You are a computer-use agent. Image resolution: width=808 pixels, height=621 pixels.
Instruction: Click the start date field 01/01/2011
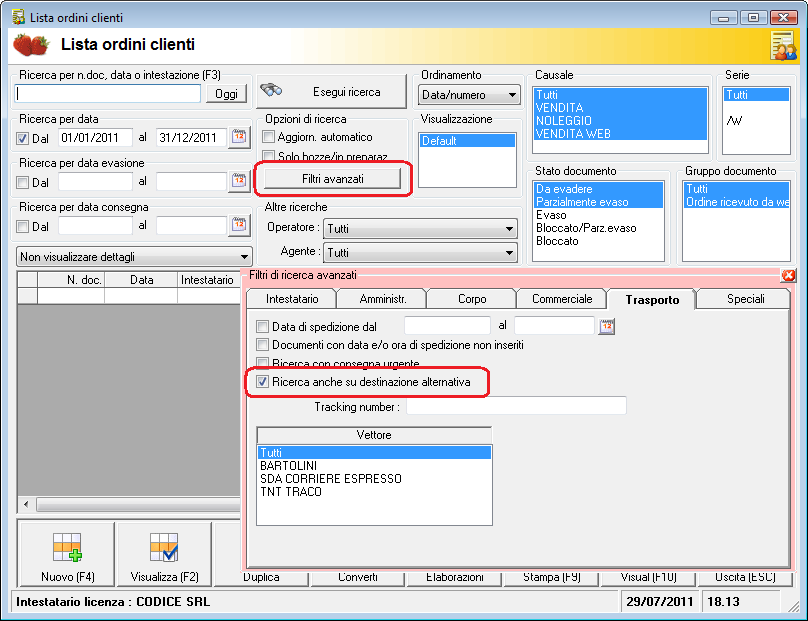click(95, 138)
